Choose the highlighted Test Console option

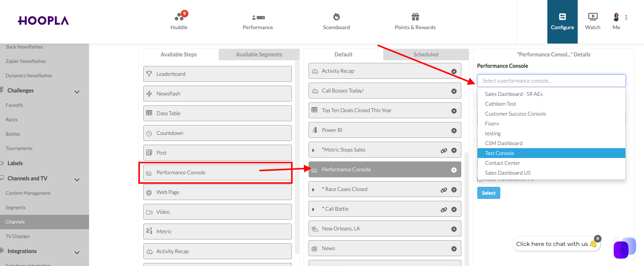click(x=551, y=153)
